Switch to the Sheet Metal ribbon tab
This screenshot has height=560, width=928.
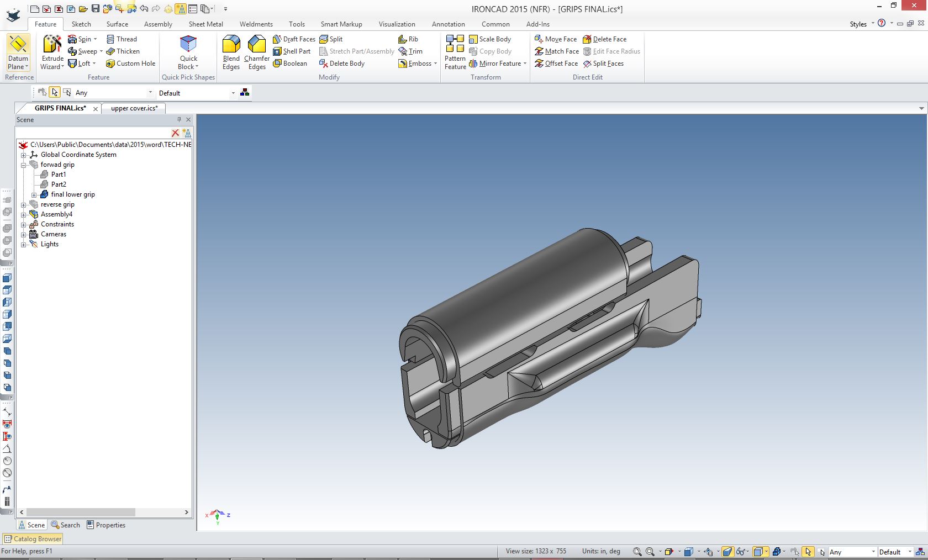click(205, 24)
